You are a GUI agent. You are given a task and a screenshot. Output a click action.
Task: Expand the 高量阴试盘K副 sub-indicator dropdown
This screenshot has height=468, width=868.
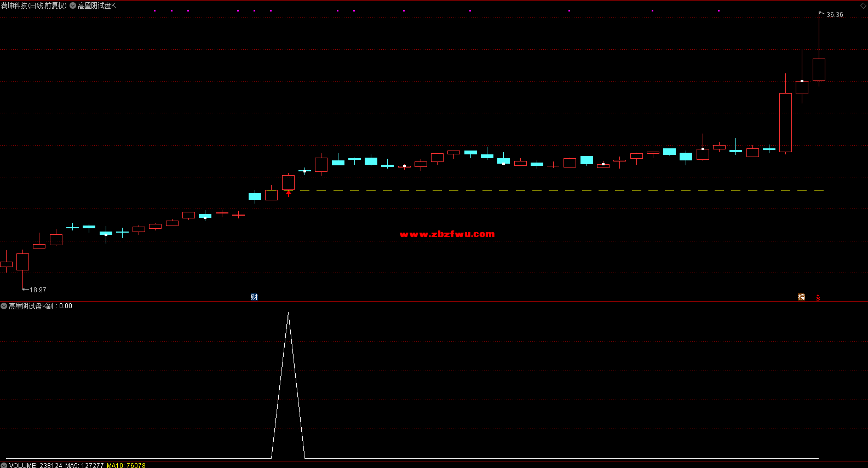[4, 306]
